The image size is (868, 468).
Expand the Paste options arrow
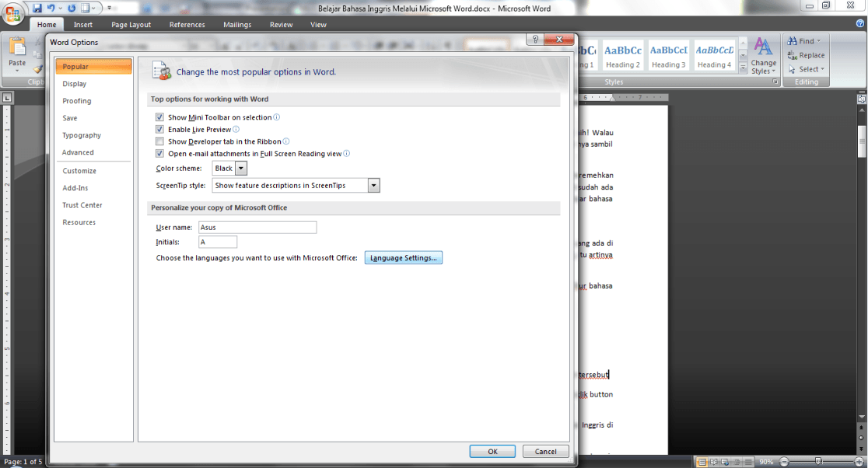point(17,71)
